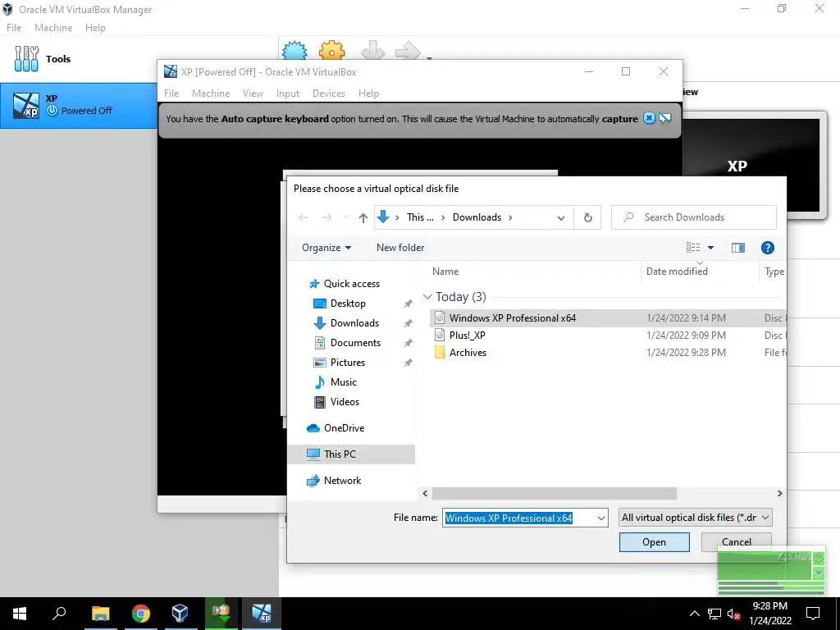Screen dimensions: 840x630
Task: Toggle the preview pane icon
Action: point(737,248)
